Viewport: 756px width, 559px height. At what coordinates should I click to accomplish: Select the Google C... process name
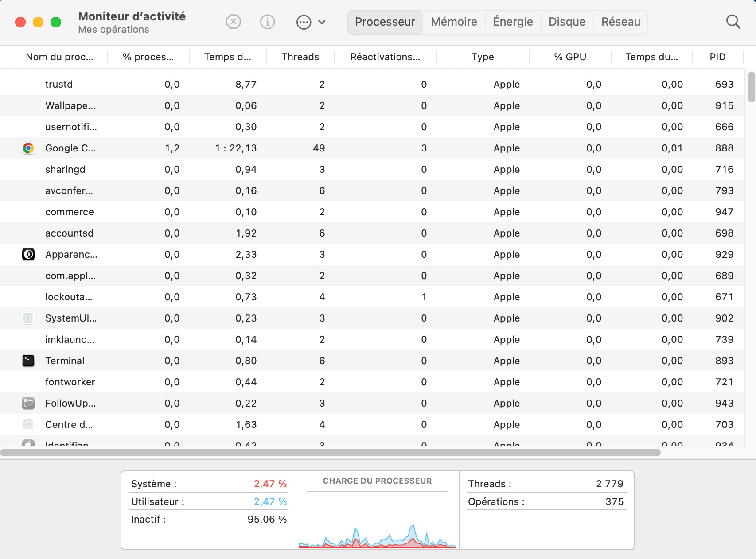point(70,148)
